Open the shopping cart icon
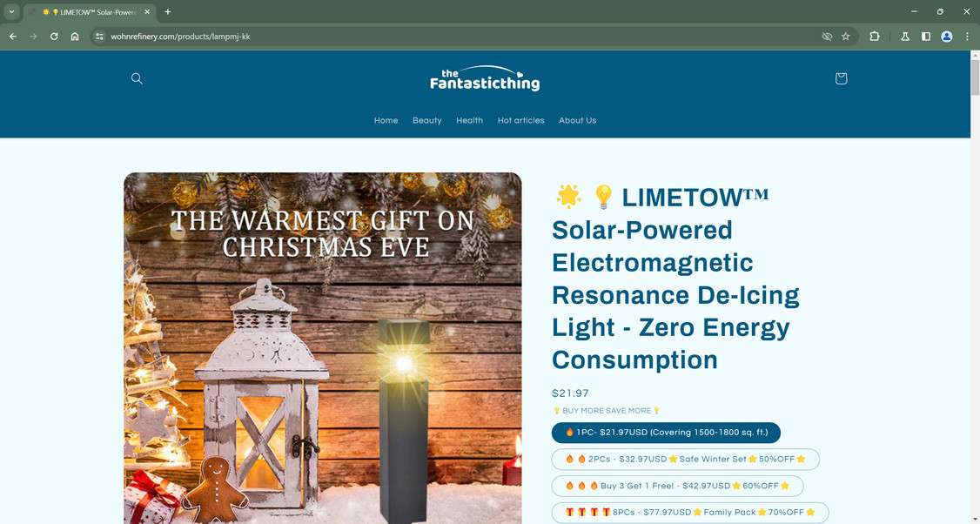This screenshot has width=980, height=524. point(841,78)
